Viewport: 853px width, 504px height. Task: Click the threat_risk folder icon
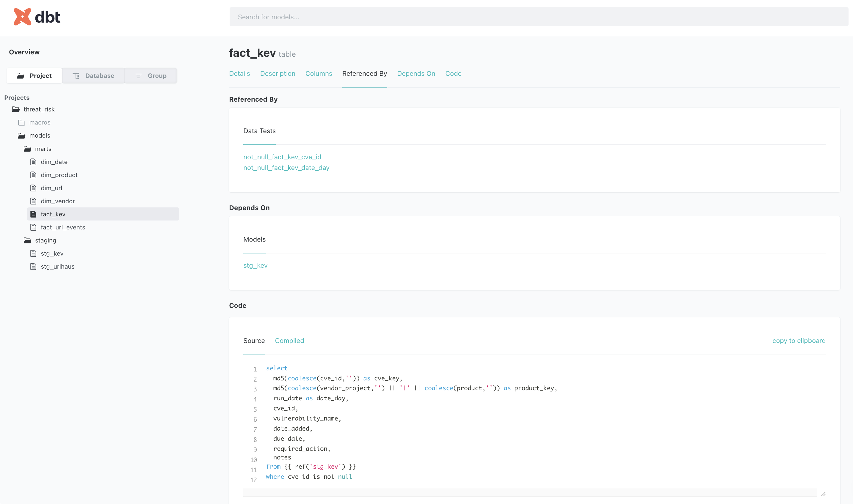tap(16, 109)
